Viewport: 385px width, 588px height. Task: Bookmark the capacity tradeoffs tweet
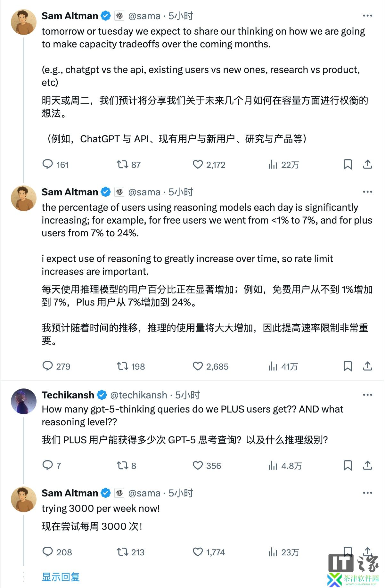coord(348,165)
